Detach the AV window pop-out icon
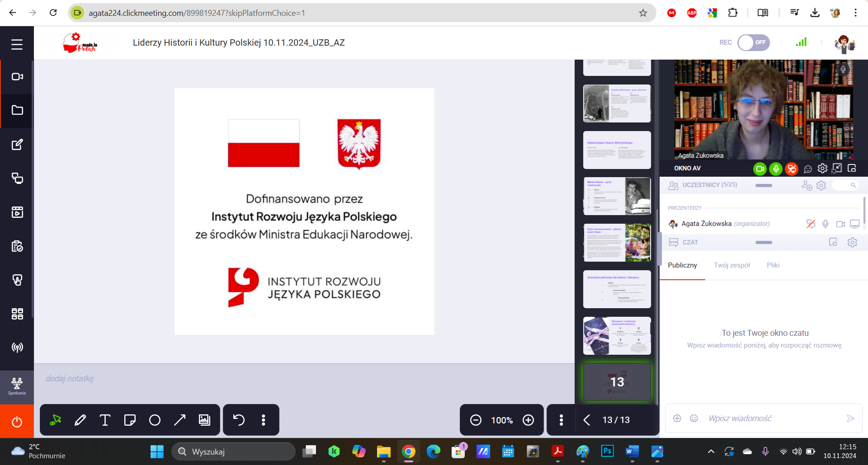Image resolution: width=868 pixels, height=465 pixels. point(852,168)
